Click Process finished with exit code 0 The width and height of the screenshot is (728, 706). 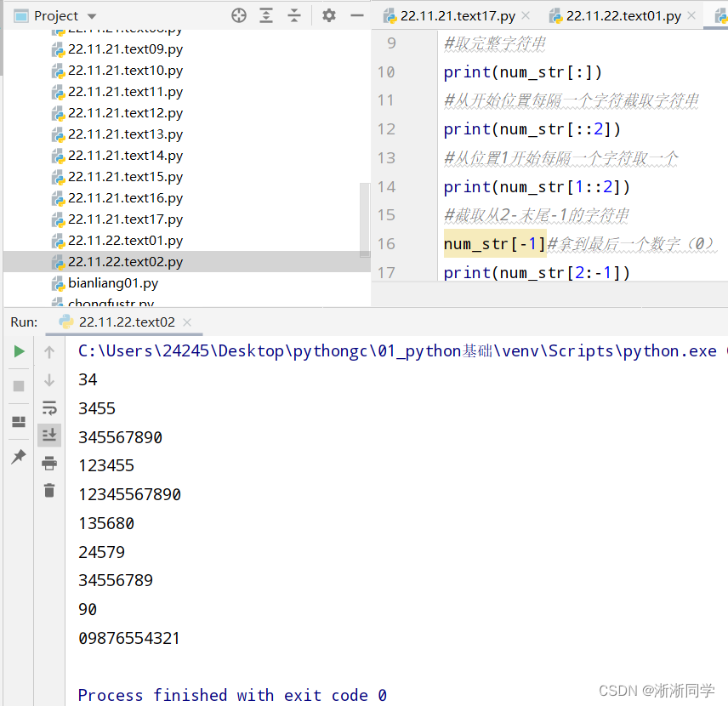click(232, 695)
